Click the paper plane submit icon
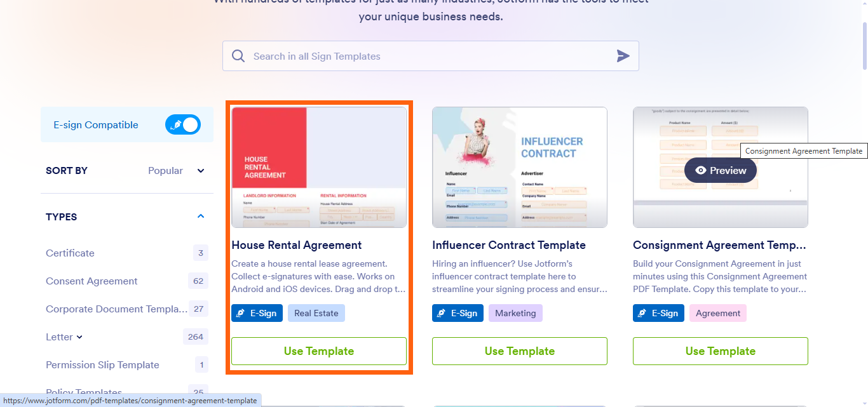The width and height of the screenshot is (868, 407). (x=623, y=56)
